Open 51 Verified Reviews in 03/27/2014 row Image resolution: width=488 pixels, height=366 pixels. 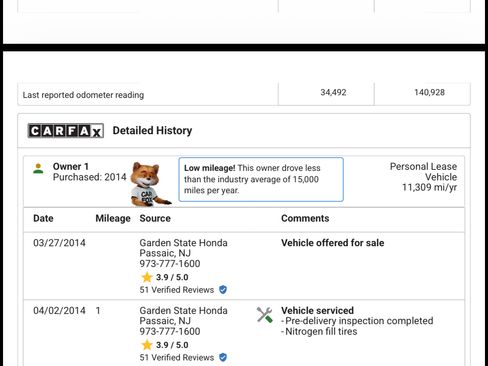(x=177, y=290)
